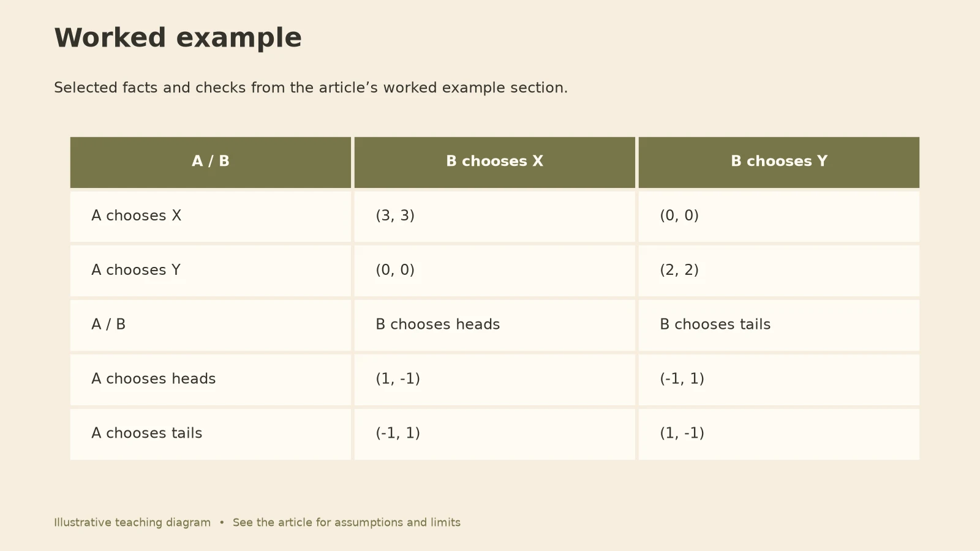Click the 'Worked example' slide title
This screenshot has width=980, height=551.
(178, 38)
